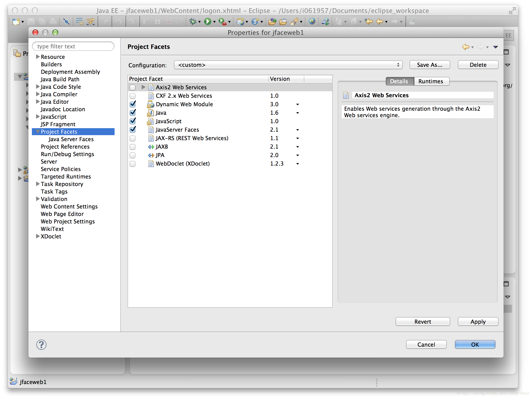This screenshot has height=398, width=532.
Task: Uncheck the Java facet checkbox
Action: 133,112
